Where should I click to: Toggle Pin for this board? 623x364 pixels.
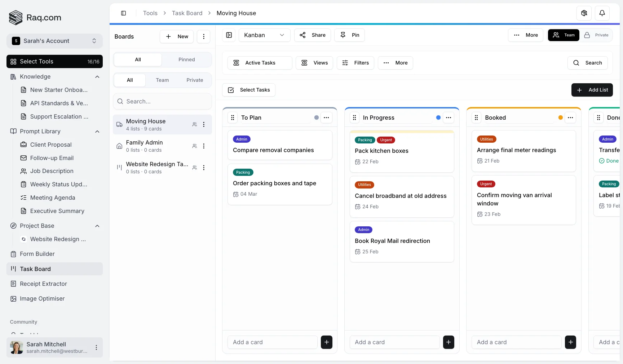[x=349, y=35]
